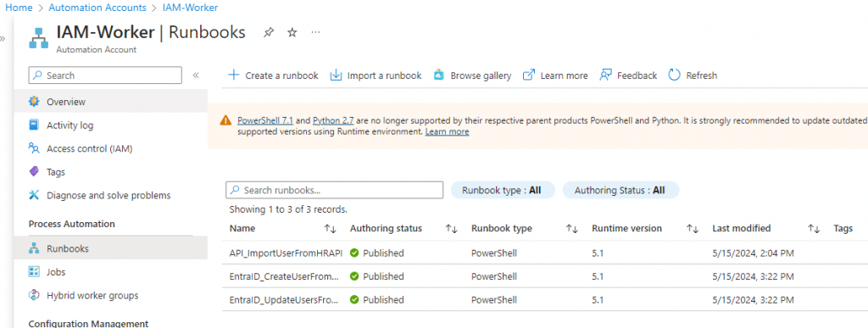Collapse the sidebar with double chevron

196,75
